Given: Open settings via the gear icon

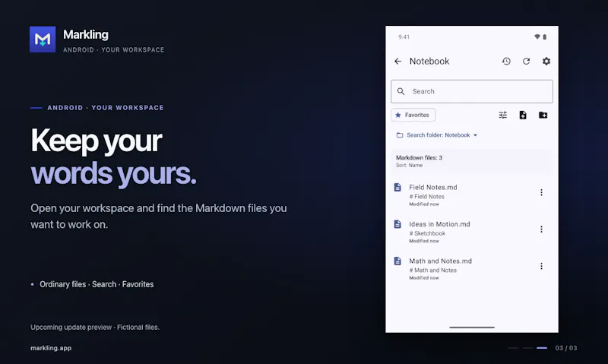Looking at the screenshot, I should coord(546,62).
